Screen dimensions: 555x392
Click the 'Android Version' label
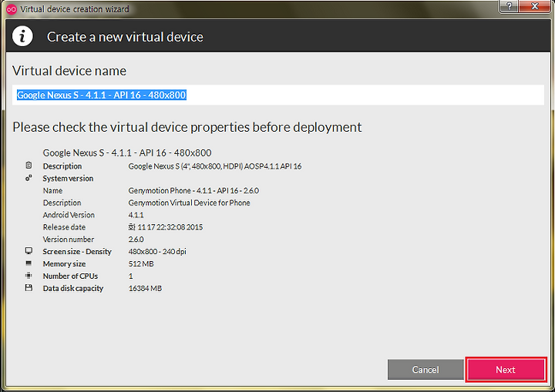click(x=69, y=215)
